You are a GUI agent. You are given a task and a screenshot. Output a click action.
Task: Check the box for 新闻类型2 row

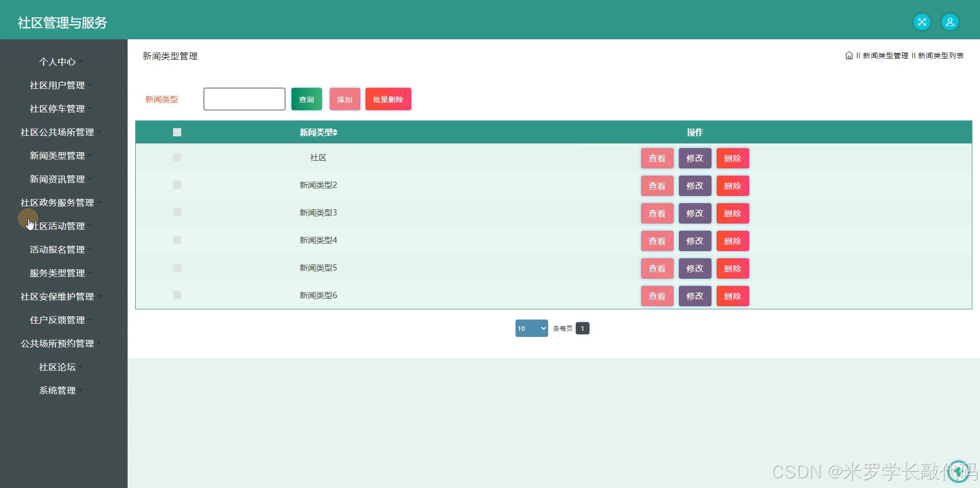(x=177, y=185)
